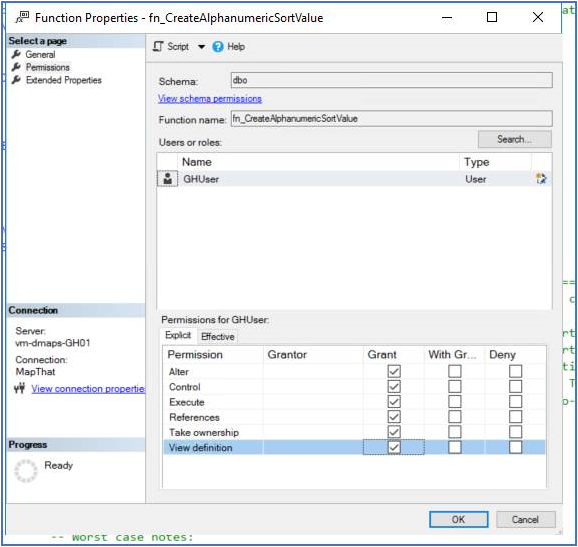Image resolution: width=578 pixels, height=547 pixels.
Task: Click the Search... button
Action: click(515, 139)
